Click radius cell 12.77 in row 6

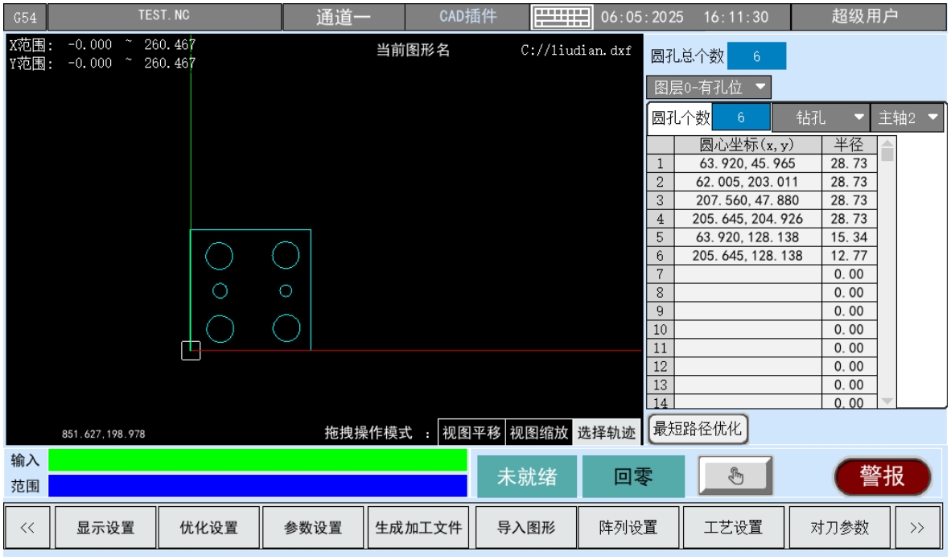click(x=849, y=256)
